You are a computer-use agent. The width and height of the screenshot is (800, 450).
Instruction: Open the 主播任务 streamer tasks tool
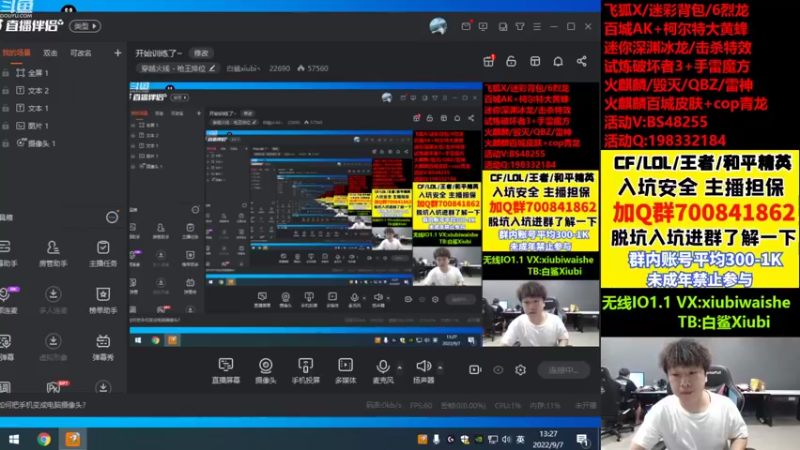pyautogui.click(x=103, y=254)
